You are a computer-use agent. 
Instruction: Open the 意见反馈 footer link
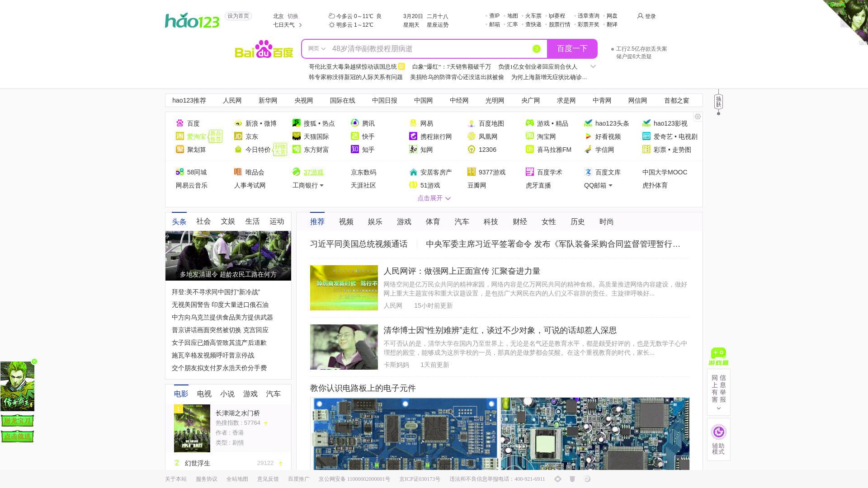(x=268, y=479)
